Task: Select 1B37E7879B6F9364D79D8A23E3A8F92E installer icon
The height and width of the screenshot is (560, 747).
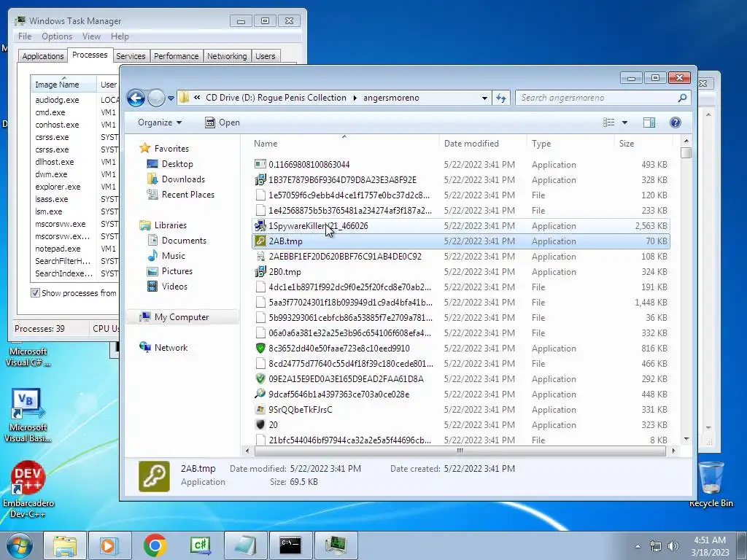Action: coord(260,179)
